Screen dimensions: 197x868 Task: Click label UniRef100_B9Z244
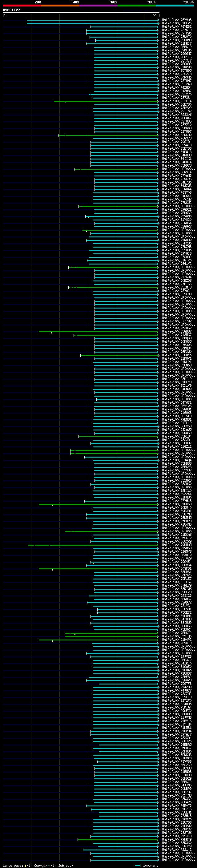177,494
